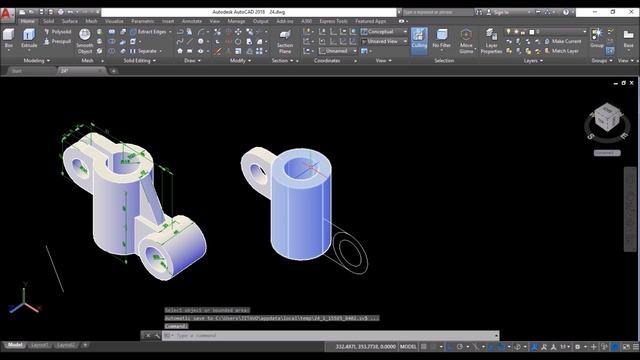The width and height of the screenshot is (640, 360).
Task: Toggle grid display in status bar
Action: (x=424, y=347)
